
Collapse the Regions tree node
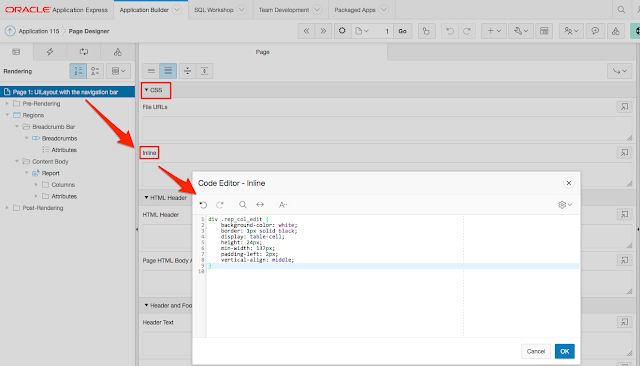coord(7,115)
